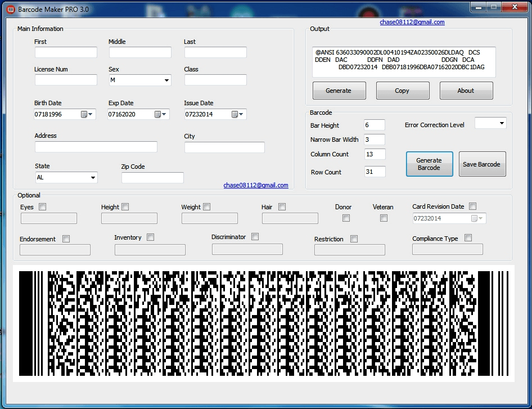Enable the Eyes optional checkbox
Image resolution: width=532 pixels, height=409 pixels.
42,207
